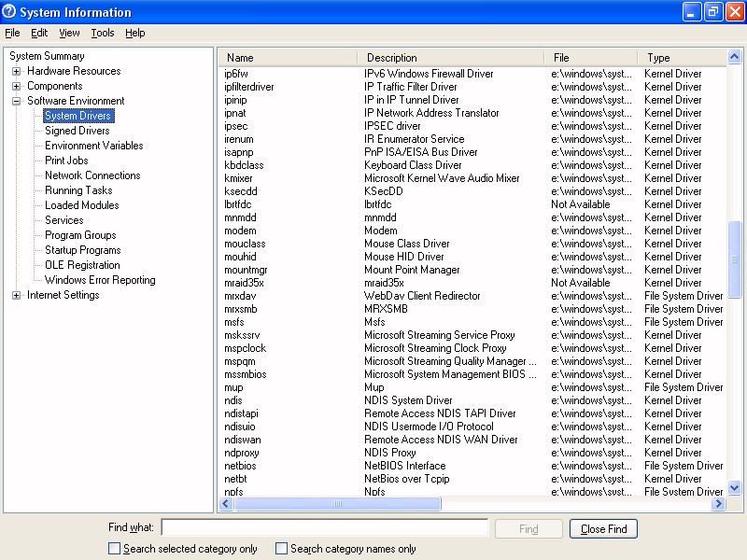Tick Search category names only checkbox

click(282, 549)
